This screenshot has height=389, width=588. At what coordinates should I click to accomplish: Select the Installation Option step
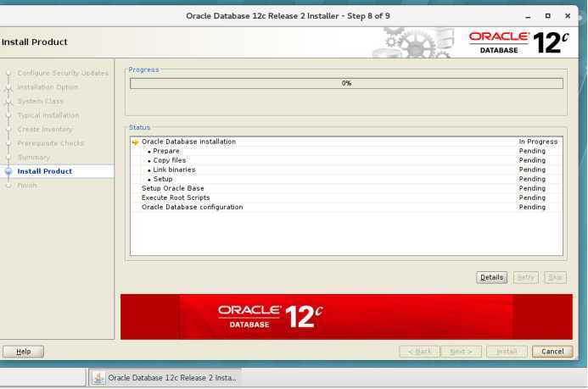tap(48, 87)
